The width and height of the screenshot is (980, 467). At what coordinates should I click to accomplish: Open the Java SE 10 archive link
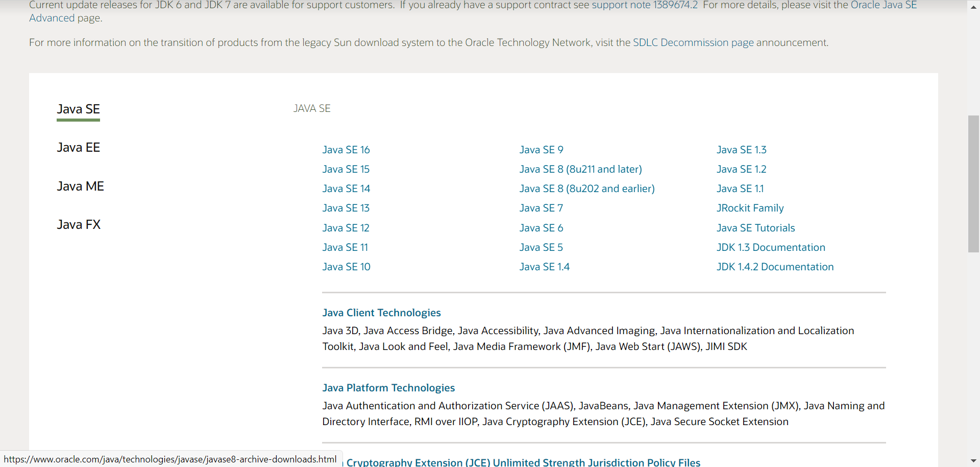(x=347, y=267)
